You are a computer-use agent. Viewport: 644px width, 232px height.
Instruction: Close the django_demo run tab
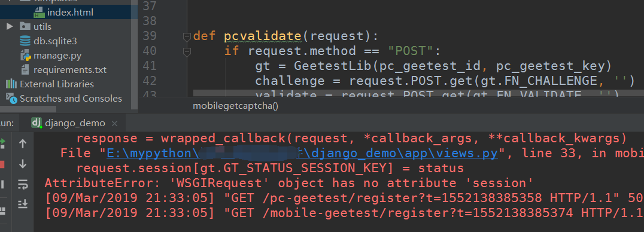(x=114, y=124)
